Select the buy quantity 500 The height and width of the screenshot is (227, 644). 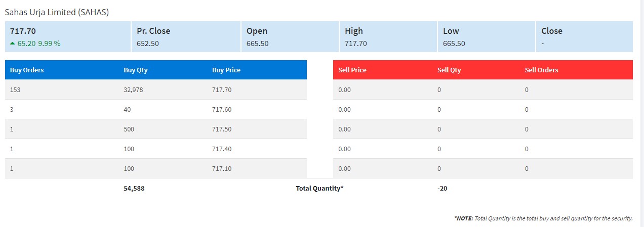pos(129,129)
